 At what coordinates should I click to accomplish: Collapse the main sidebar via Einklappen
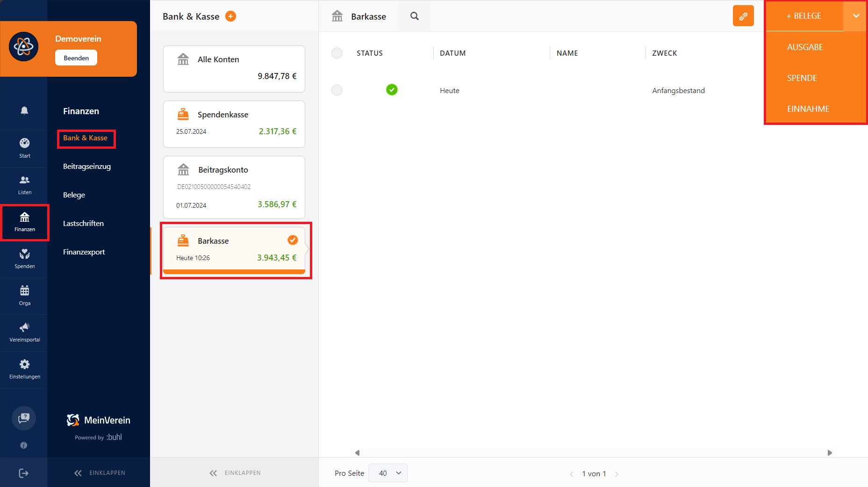coord(100,473)
